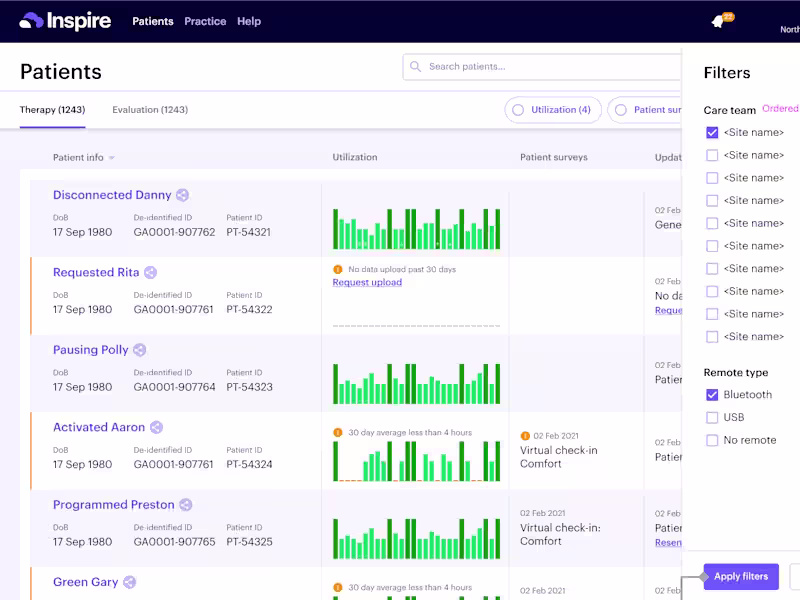800x600 pixels.
Task: Click share icon next to Disconnected Danny
Action: pyautogui.click(x=182, y=196)
